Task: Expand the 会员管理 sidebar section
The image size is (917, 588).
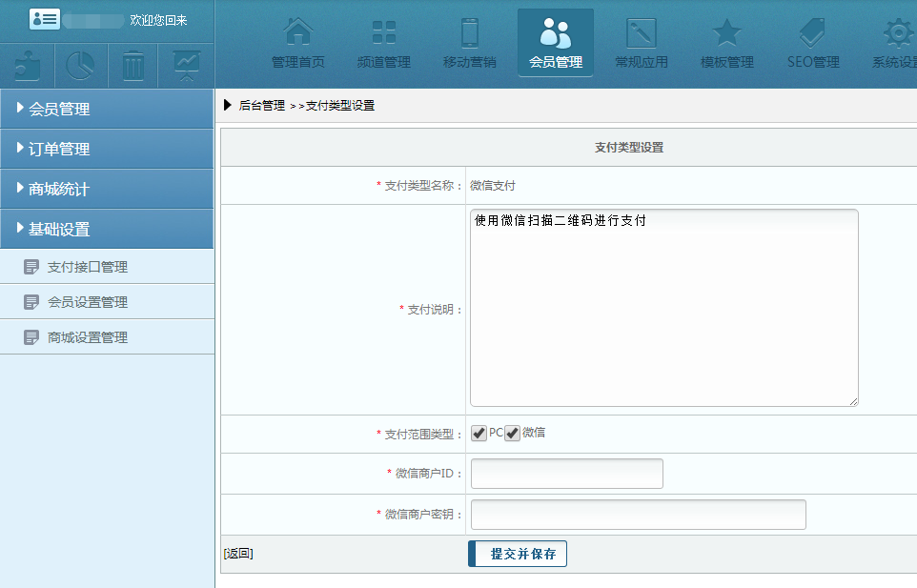Action: coord(107,109)
